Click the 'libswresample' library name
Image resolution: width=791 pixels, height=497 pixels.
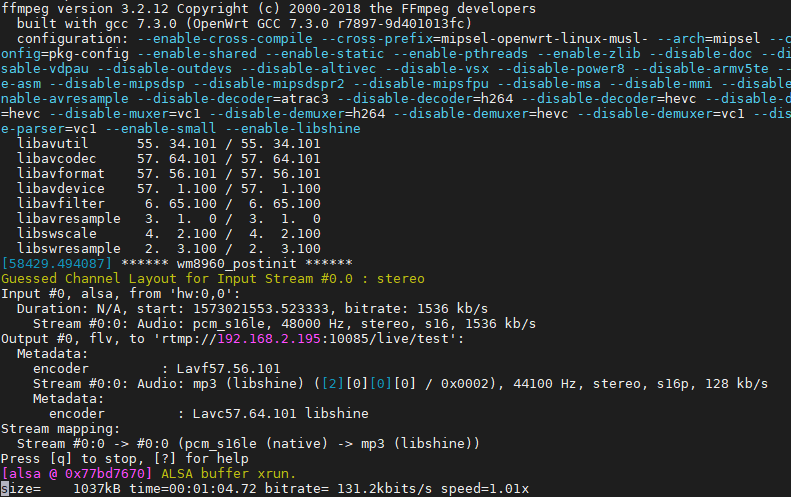[69, 249]
